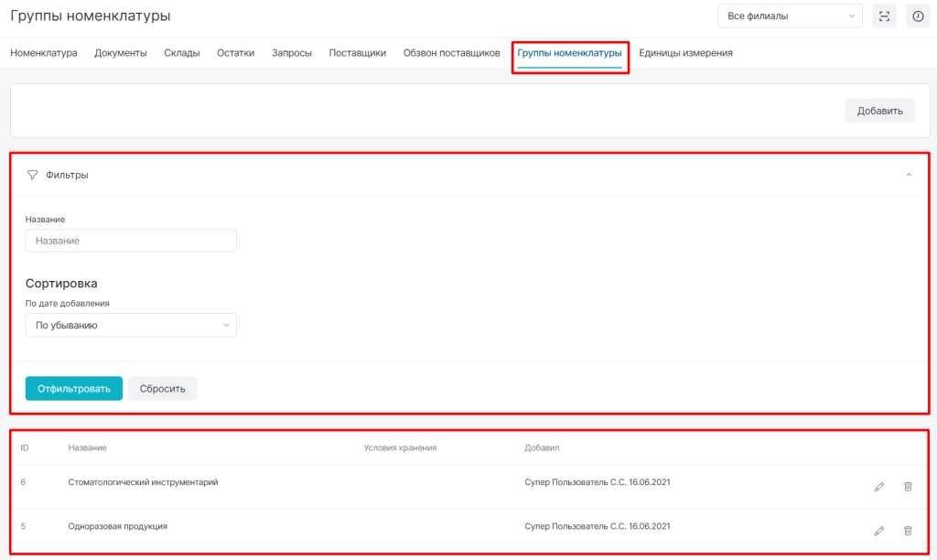937x560 pixels.
Task: Click the barcode scan icon in header
Action: click(884, 16)
